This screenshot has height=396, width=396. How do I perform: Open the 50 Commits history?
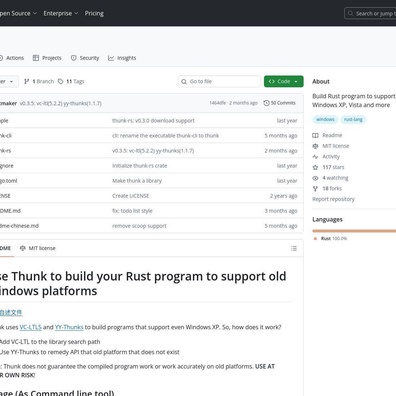(279, 103)
